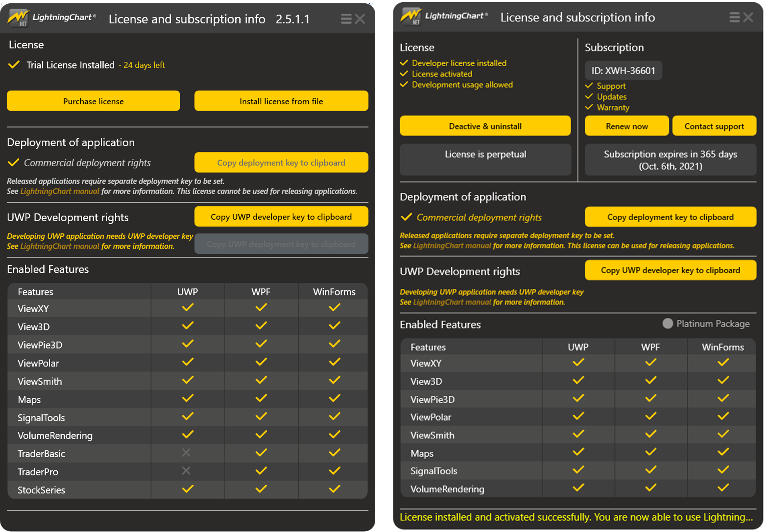Click checkmark beside Developer license installed
This screenshot has width=766, height=532.
pos(404,63)
